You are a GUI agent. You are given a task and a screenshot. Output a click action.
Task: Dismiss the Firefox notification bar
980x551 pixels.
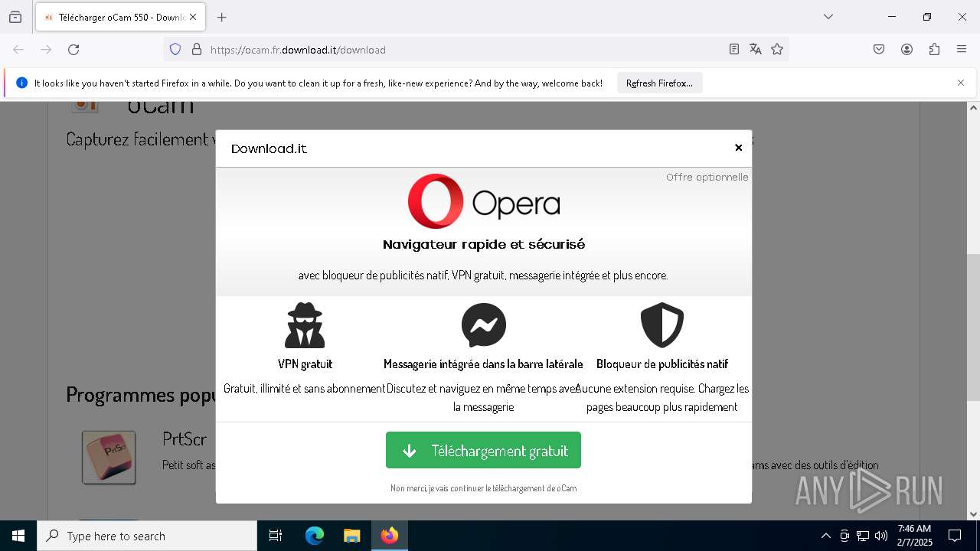tap(961, 83)
